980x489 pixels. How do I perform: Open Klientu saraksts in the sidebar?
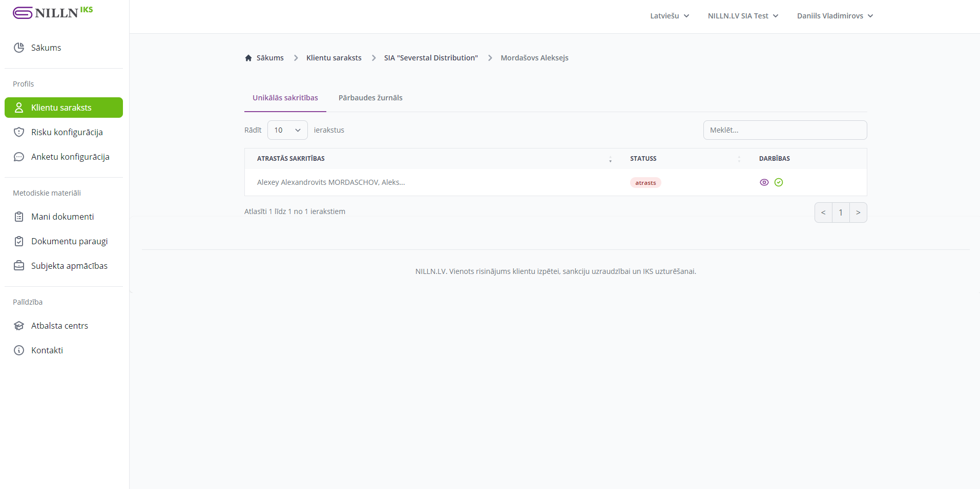coord(64,108)
